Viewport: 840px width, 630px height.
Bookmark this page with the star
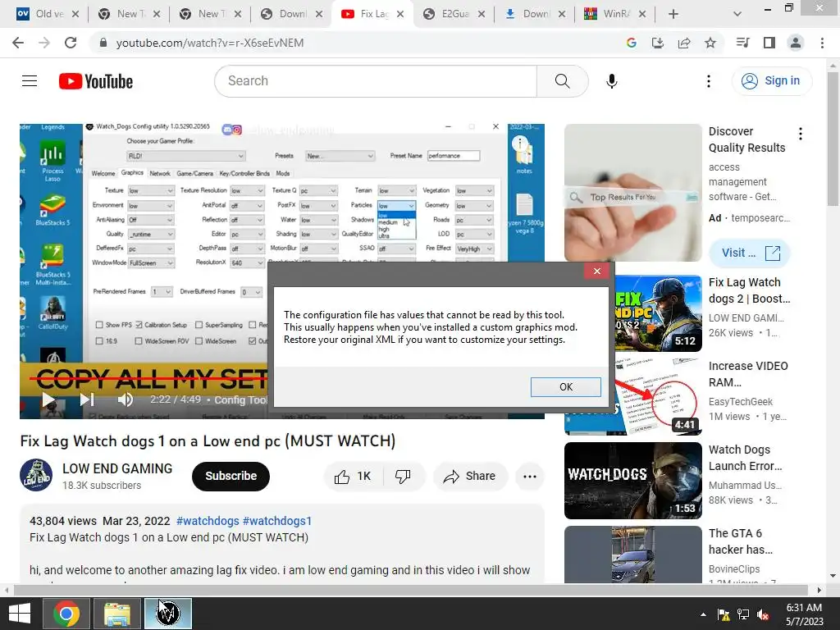click(710, 43)
